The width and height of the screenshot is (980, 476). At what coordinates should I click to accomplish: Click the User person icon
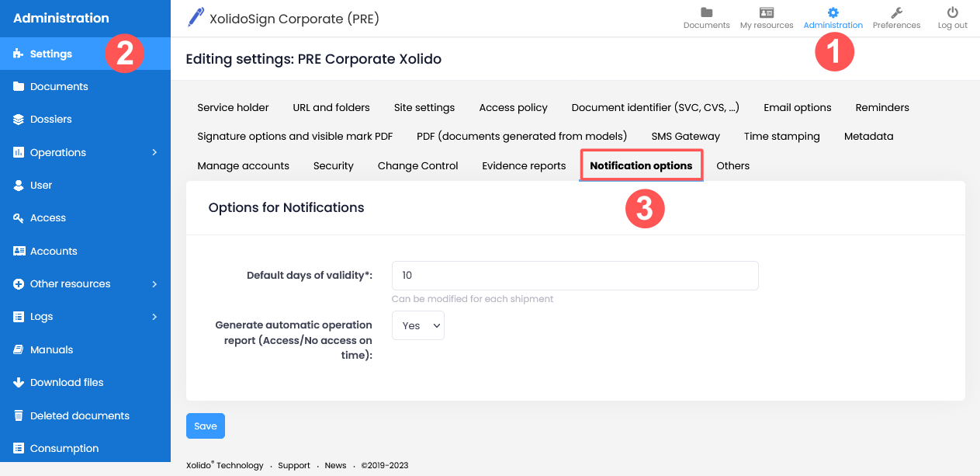point(19,185)
